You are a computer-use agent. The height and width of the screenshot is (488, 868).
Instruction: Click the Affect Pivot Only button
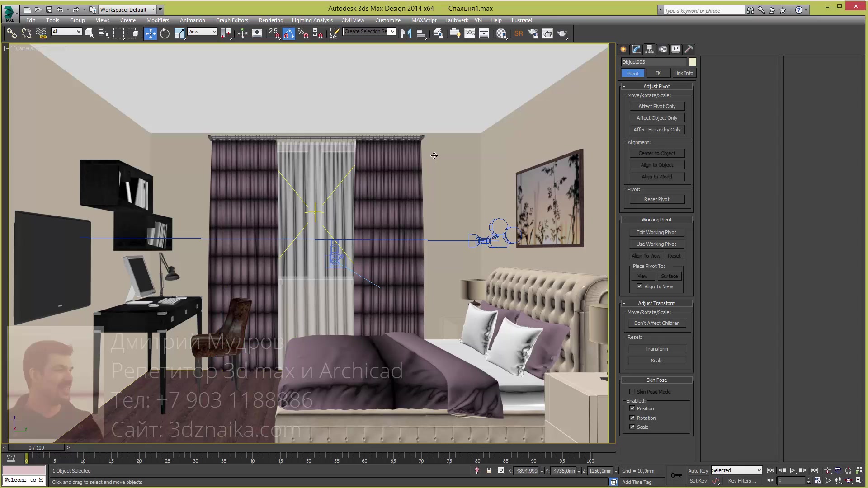656,105
